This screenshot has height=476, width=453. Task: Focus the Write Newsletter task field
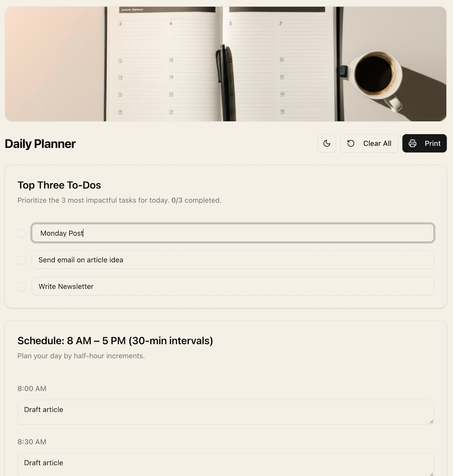[x=233, y=286]
